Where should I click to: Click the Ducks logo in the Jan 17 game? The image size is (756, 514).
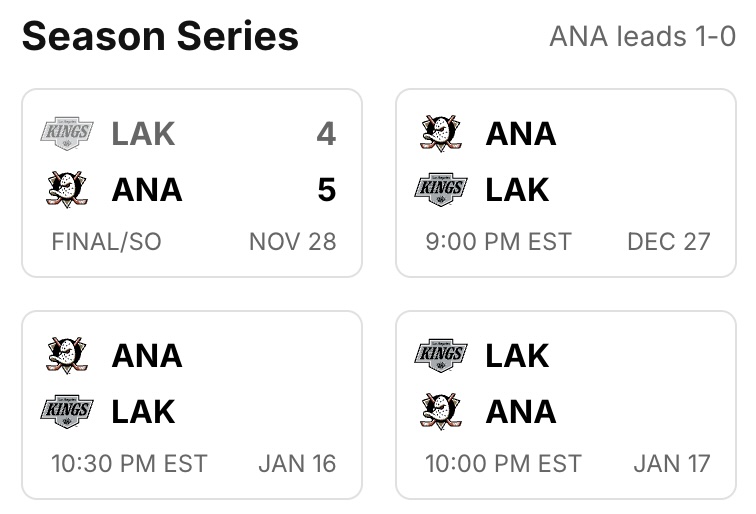441,411
